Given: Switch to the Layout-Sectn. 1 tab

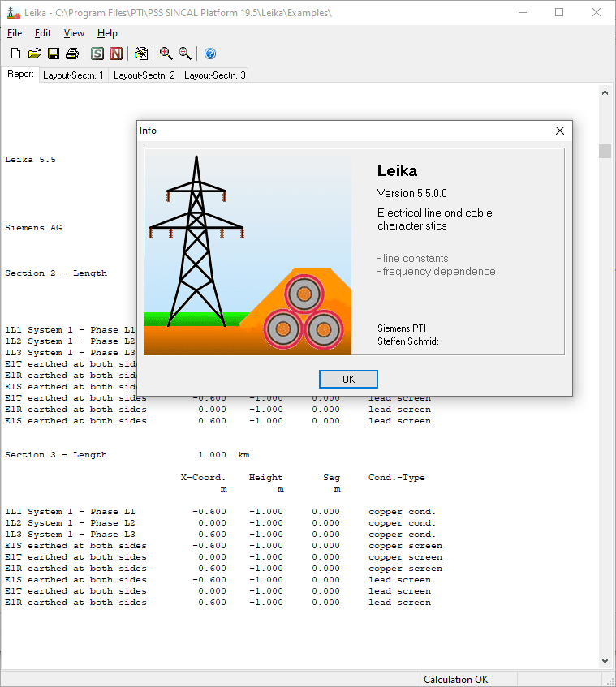Looking at the screenshot, I should [73, 75].
